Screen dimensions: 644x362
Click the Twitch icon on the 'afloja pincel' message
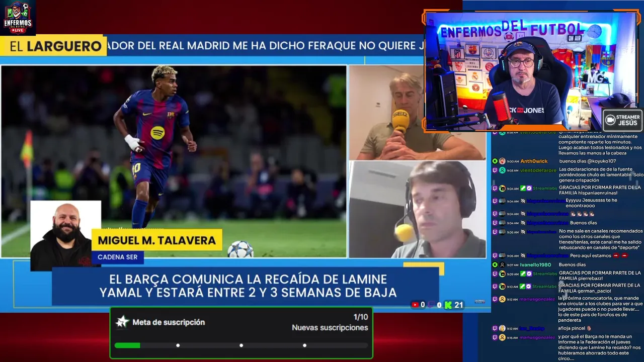pos(495,328)
